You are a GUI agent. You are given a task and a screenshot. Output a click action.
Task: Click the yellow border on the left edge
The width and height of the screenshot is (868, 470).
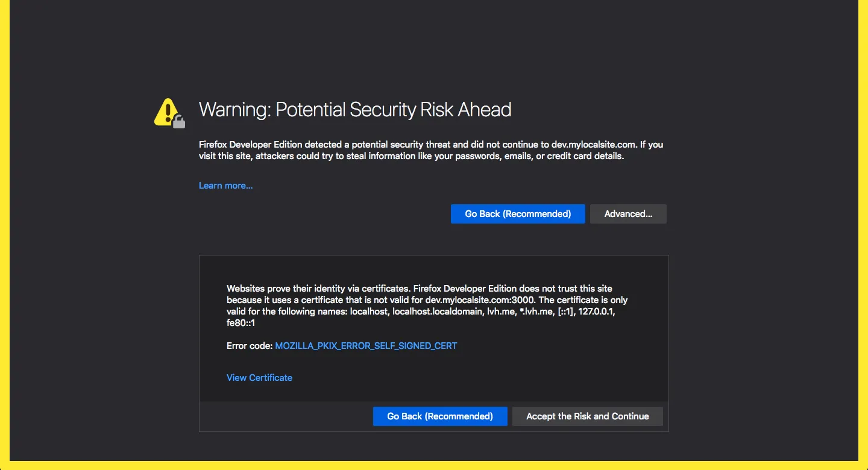click(x=5, y=235)
